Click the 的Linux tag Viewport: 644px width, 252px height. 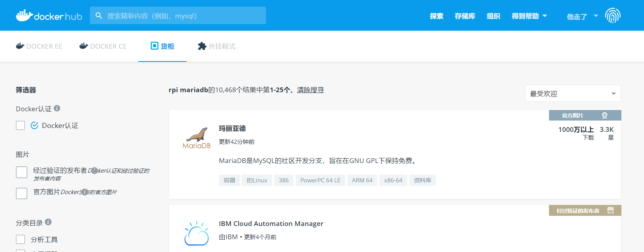click(257, 180)
